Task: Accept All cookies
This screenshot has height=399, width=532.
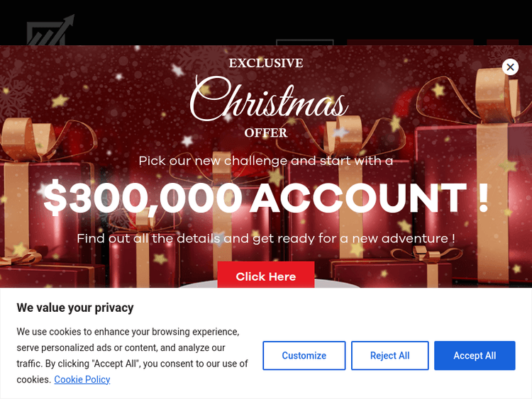Action: [475, 355]
